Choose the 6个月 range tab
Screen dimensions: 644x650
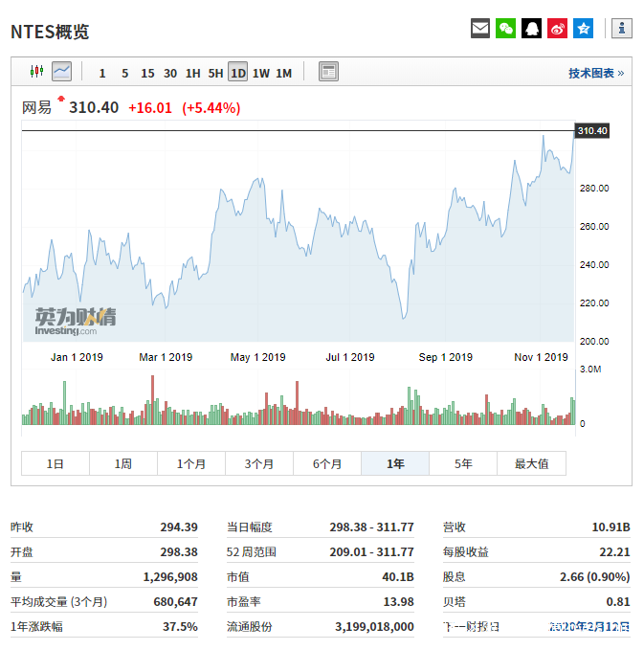pos(327,463)
